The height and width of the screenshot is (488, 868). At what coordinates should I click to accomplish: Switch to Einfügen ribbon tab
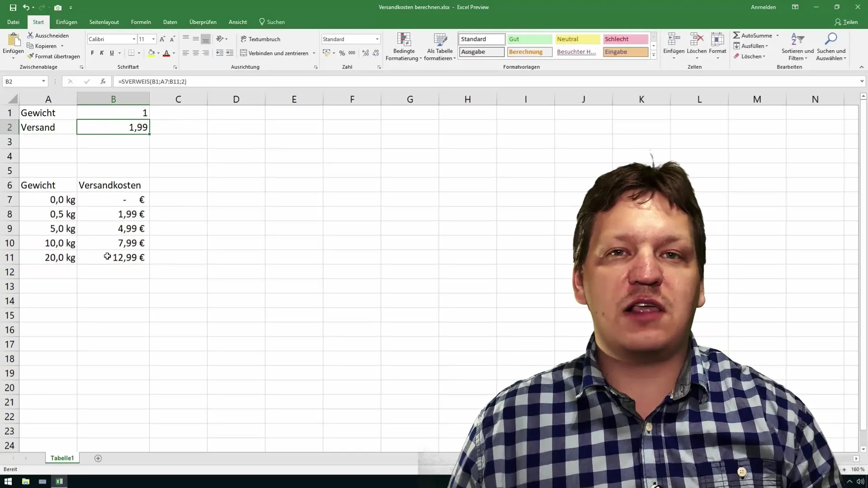click(x=66, y=22)
